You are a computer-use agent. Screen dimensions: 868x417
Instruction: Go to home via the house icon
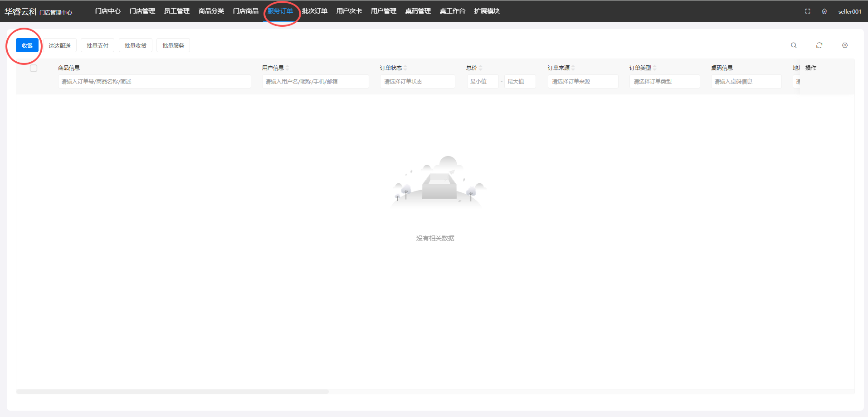(824, 11)
